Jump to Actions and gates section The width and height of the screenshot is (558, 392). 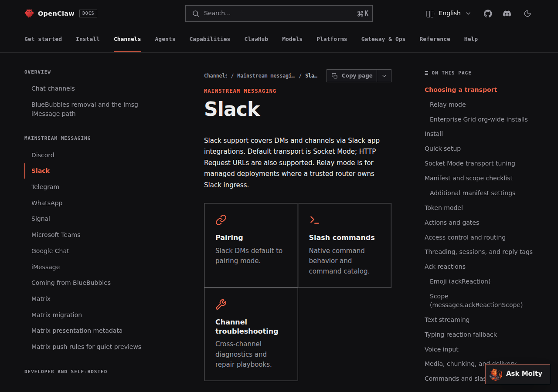click(x=452, y=223)
